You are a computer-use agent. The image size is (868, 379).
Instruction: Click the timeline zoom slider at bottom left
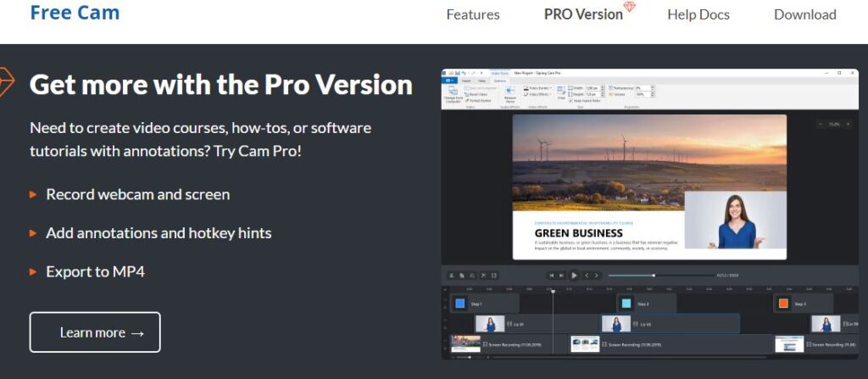470,358
